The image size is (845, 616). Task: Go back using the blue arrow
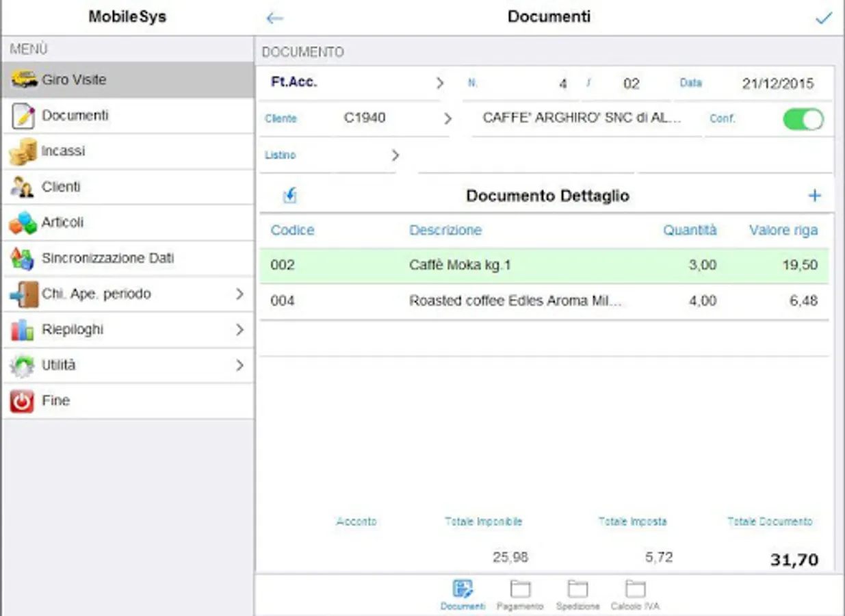274,18
